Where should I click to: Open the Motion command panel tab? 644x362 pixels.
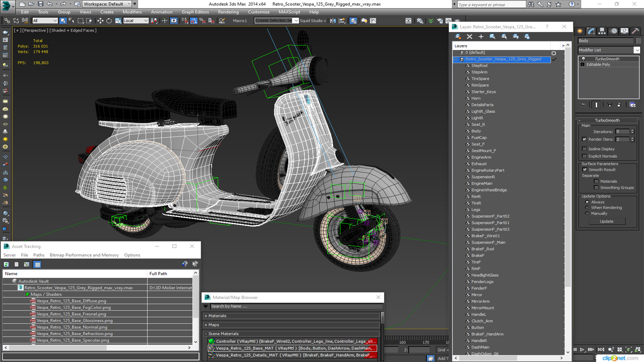point(613,31)
